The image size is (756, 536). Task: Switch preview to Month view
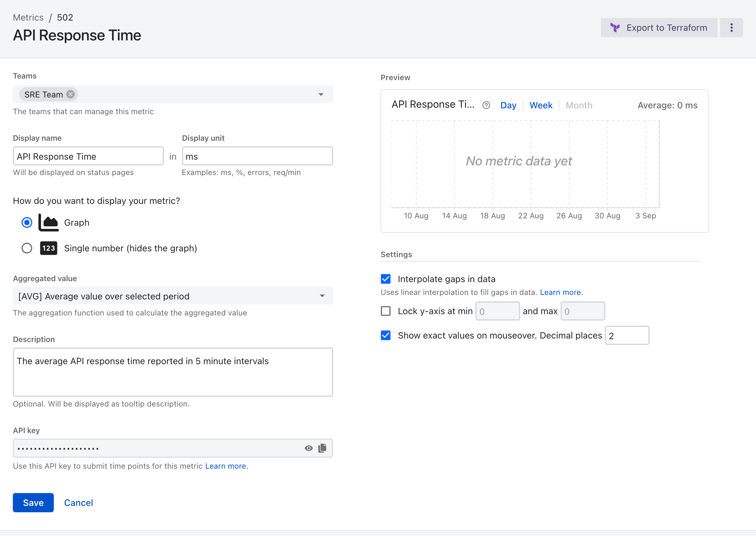click(579, 105)
